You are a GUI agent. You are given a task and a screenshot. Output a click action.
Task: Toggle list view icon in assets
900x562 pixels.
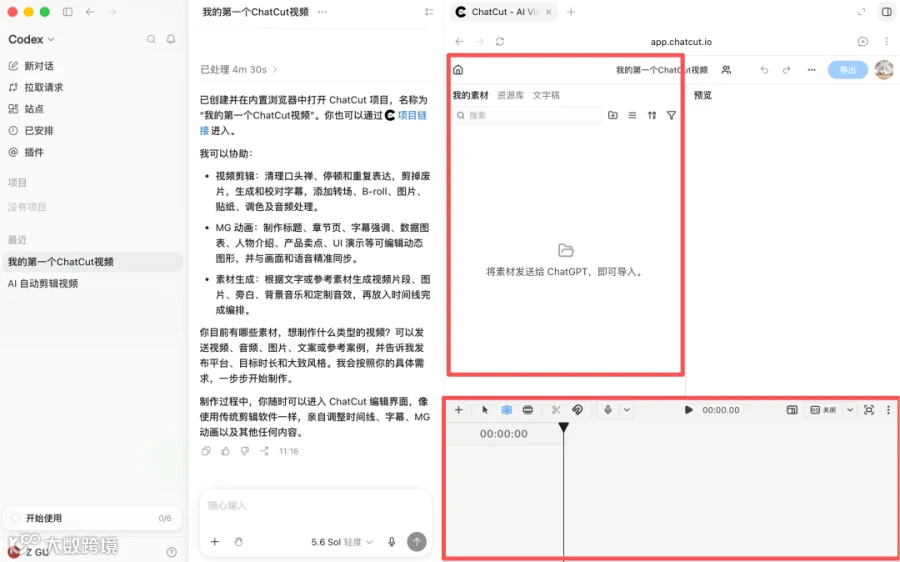[632, 115]
